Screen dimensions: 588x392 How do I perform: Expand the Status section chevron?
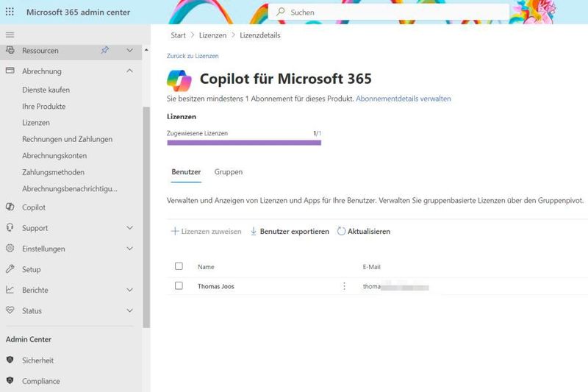(x=130, y=310)
